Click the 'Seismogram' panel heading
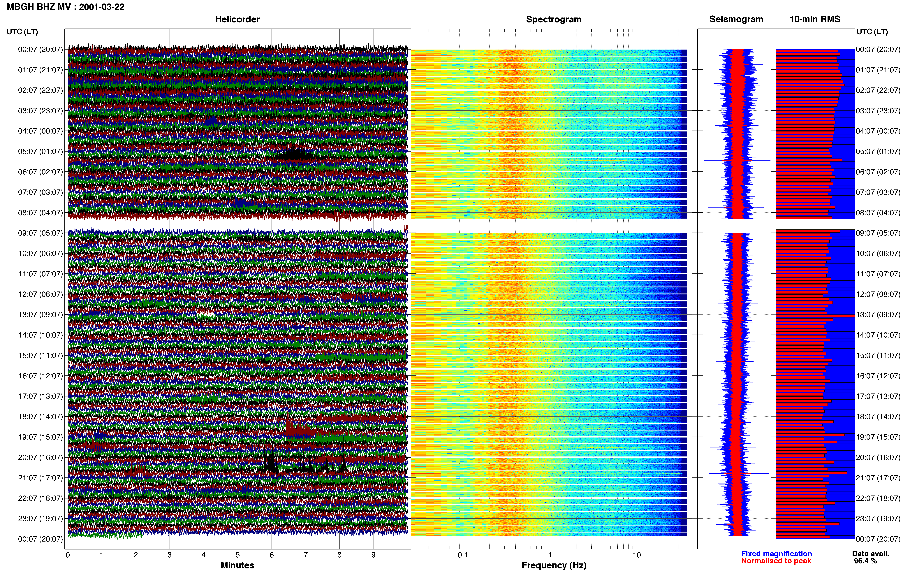 point(736,19)
